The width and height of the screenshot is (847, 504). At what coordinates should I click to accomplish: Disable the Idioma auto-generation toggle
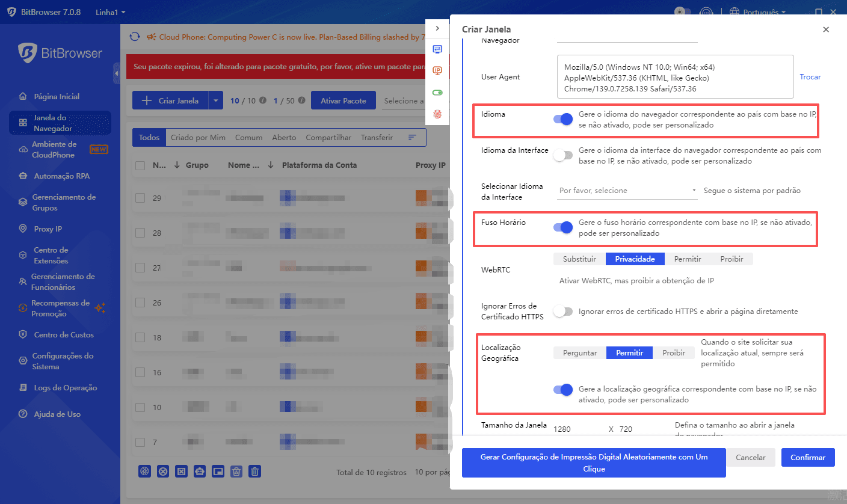point(562,119)
